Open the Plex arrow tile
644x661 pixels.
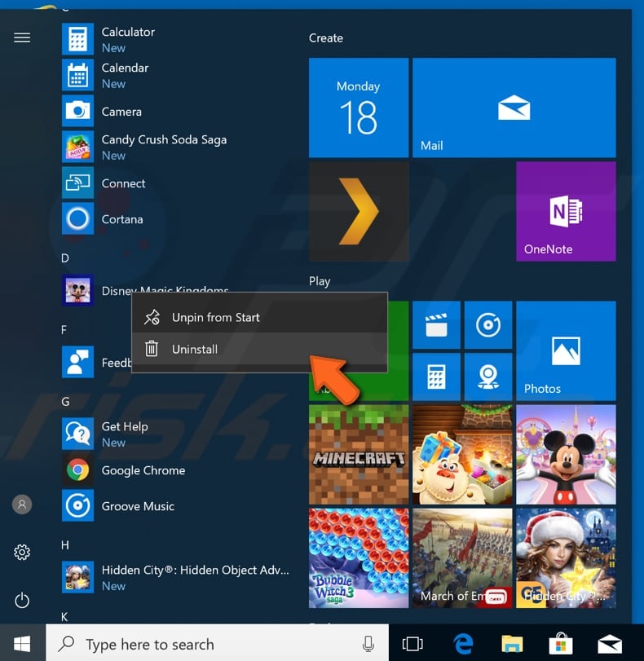point(359,211)
